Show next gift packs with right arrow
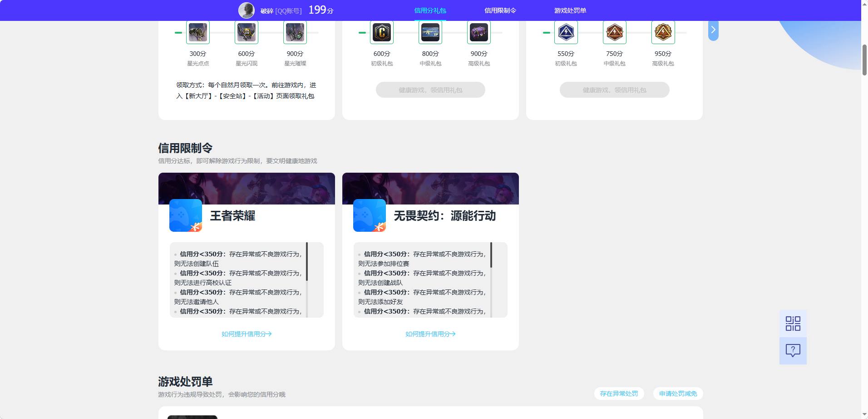 [x=713, y=30]
